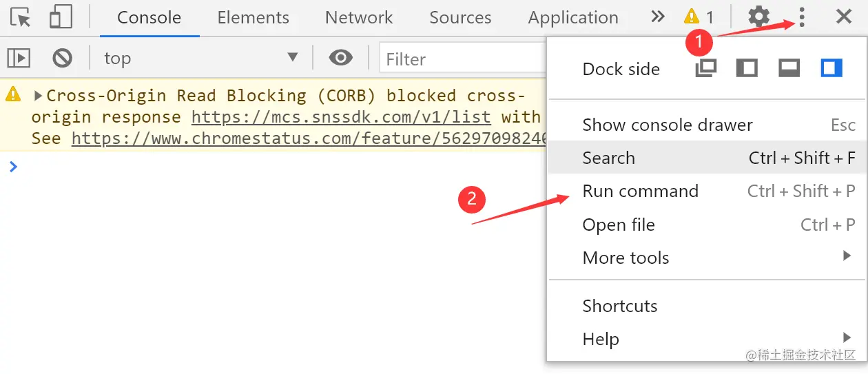
Task: Activate the inspect element picker icon
Action: coord(21,17)
